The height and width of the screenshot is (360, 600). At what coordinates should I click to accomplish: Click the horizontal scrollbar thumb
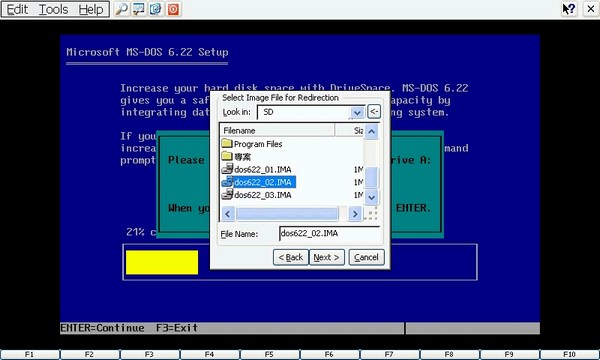pyautogui.click(x=287, y=214)
